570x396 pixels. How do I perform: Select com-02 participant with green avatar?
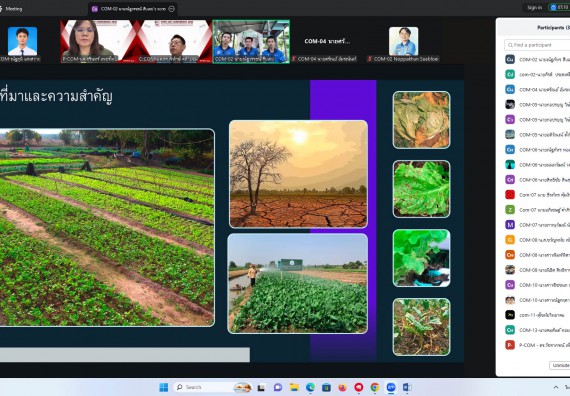click(x=537, y=74)
